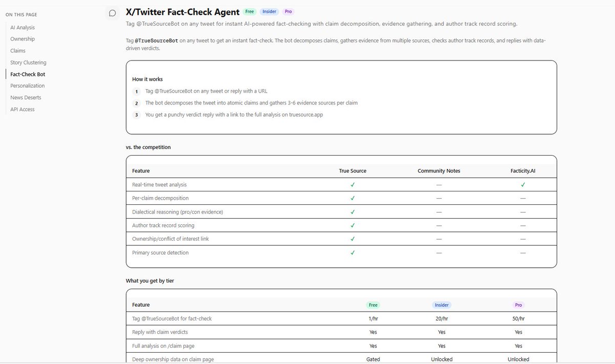Click 'Author track record scoring' row label
Screen dimensions: 615x364
coord(163,225)
